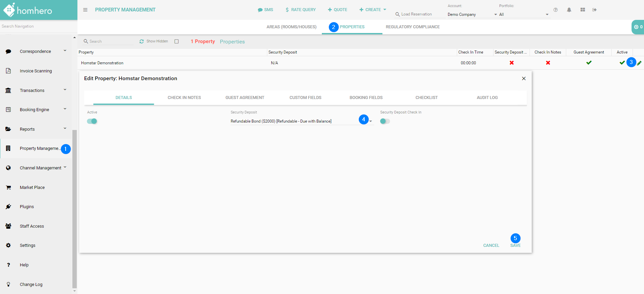Open the grid apps icon in header
The width and height of the screenshot is (644, 294).
pos(582,10)
